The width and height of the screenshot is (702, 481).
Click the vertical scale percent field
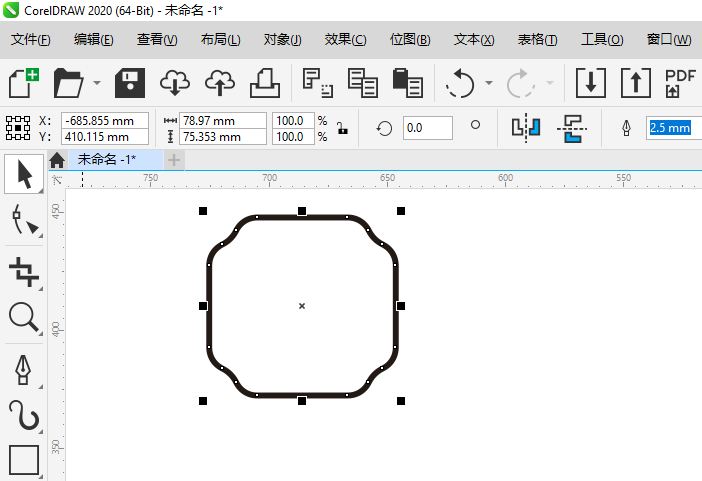coord(293,137)
